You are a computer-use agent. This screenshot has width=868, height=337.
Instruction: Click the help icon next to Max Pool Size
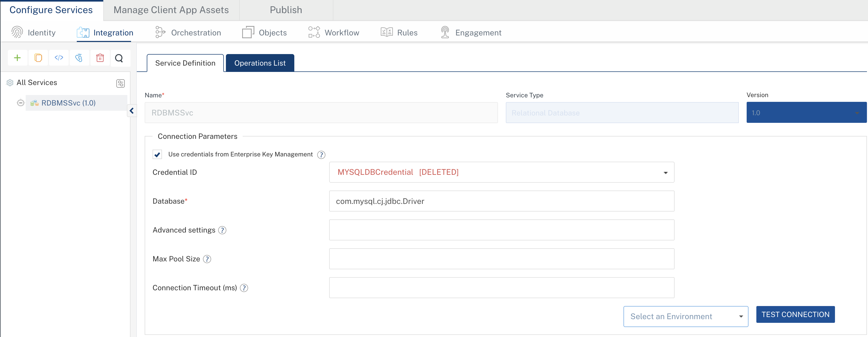(x=207, y=259)
